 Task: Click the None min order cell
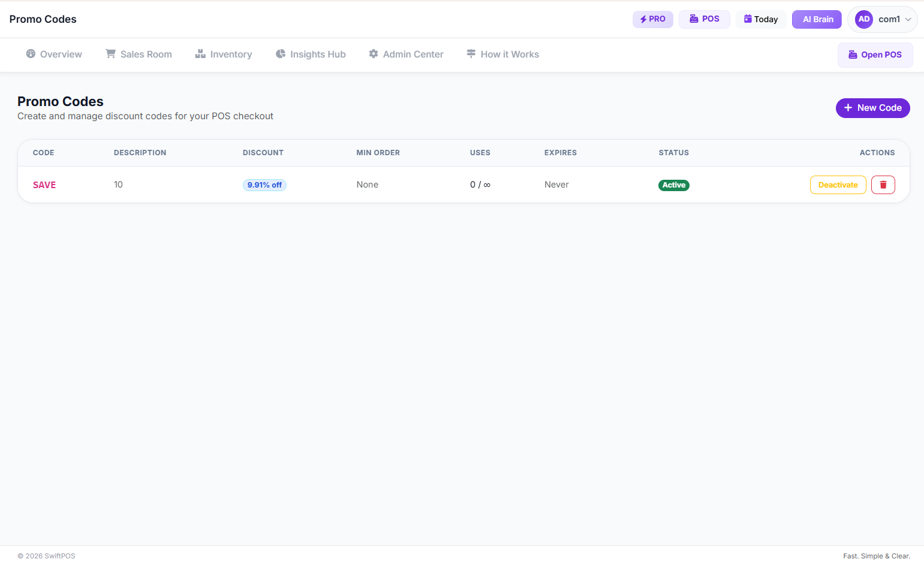tap(367, 185)
